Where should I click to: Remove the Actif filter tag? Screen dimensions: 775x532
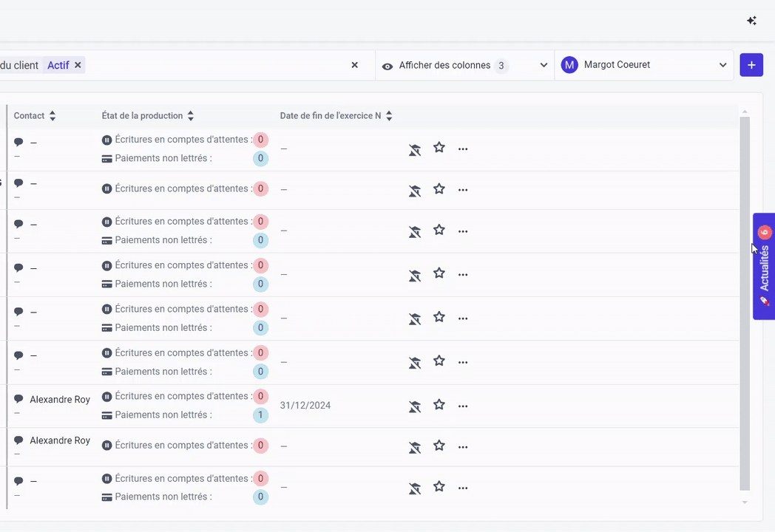click(x=77, y=65)
